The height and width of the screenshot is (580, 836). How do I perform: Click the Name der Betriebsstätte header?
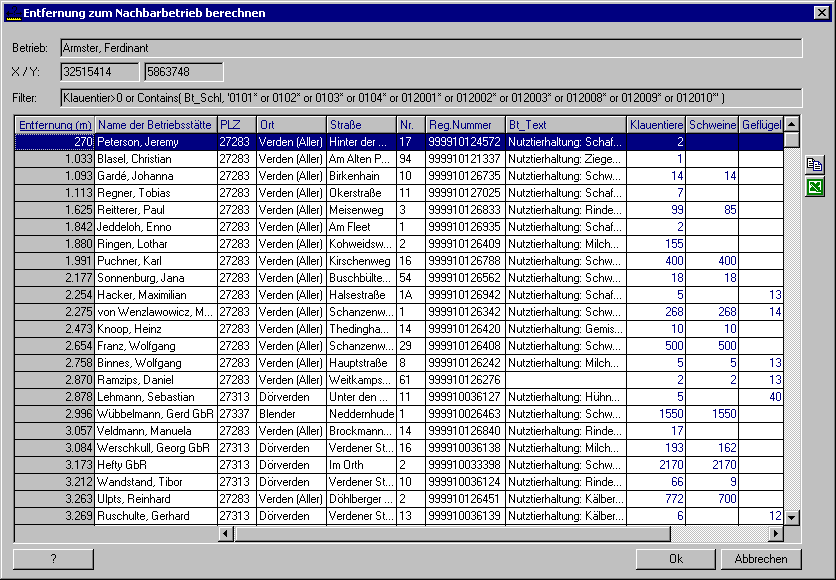click(x=156, y=125)
